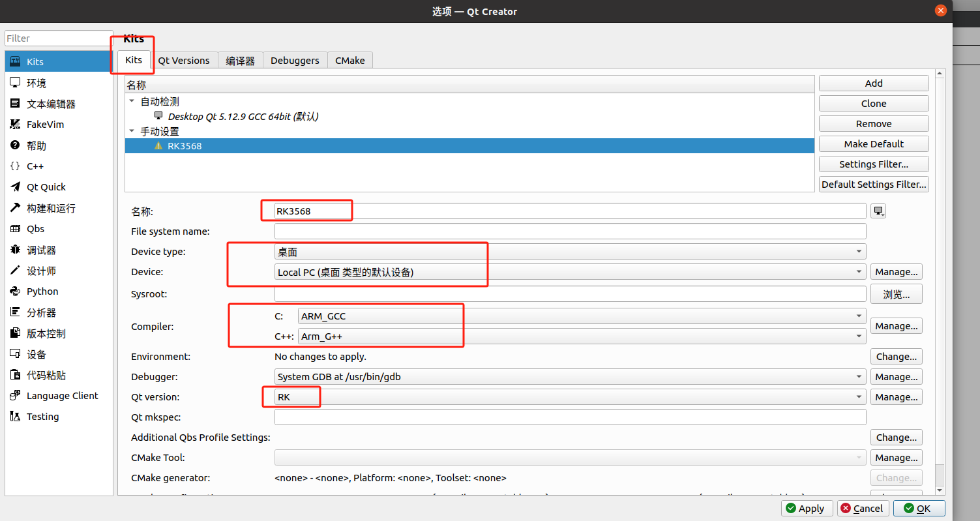Viewport: 980px width, 521px height.
Task: Open the 版本控制 version control category
Action: pyautogui.click(x=46, y=333)
